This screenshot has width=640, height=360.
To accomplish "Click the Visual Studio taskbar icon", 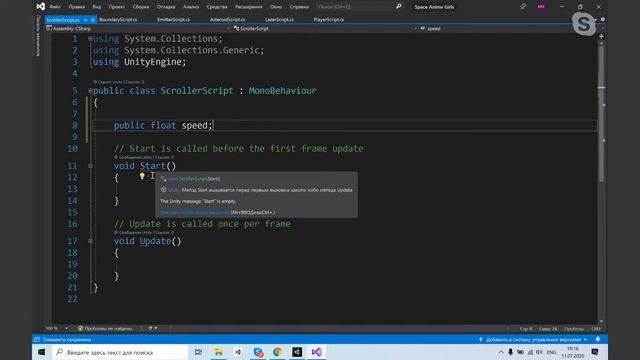I will coord(317,352).
